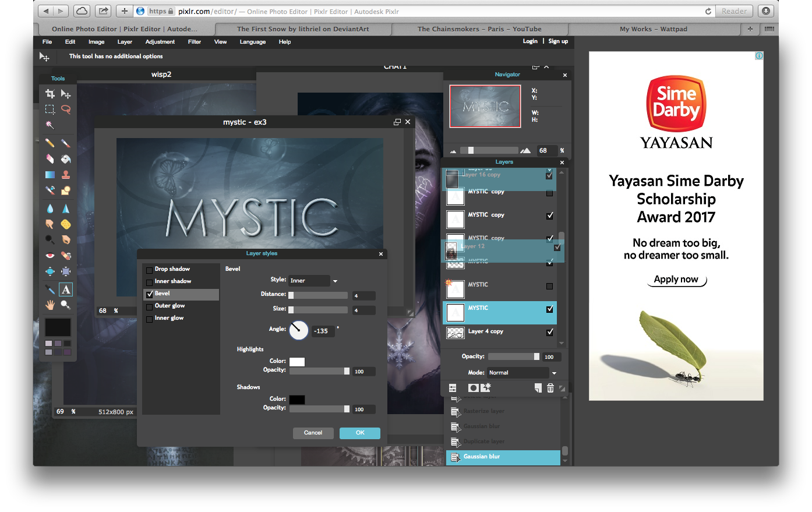The image size is (812, 512).
Task: Pick the Drawing shape tool
Action: (x=66, y=190)
